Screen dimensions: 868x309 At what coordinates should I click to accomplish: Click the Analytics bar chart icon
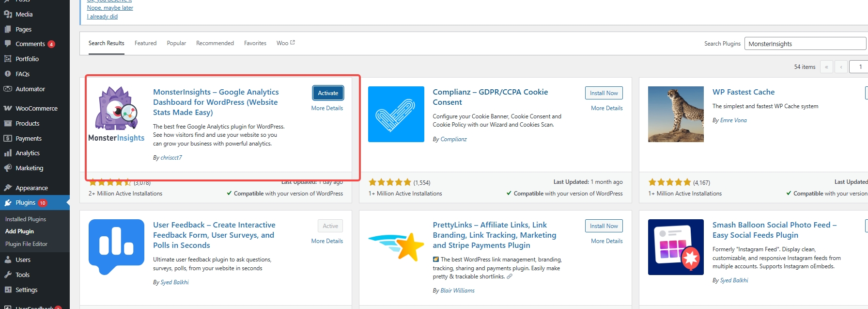pyautogui.click(x=8, y=153)
